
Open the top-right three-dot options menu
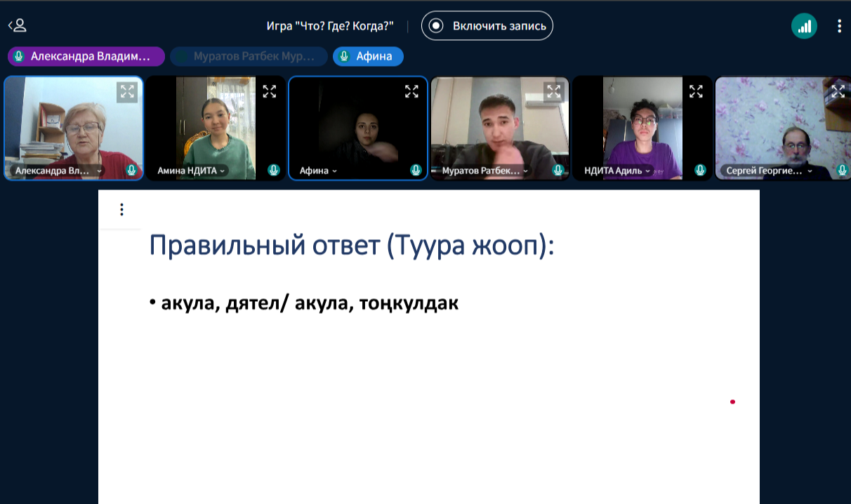coord(839,27)
